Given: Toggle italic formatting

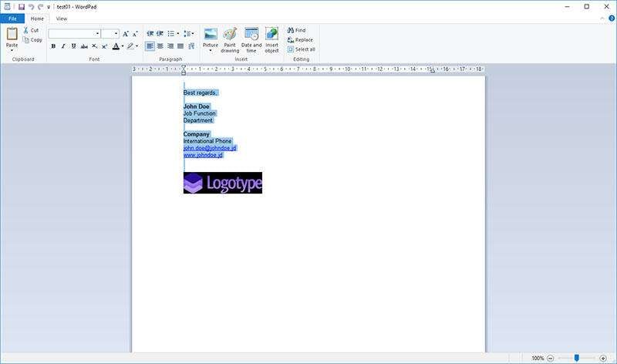Looking at the screenshot, I should (63, 46).
